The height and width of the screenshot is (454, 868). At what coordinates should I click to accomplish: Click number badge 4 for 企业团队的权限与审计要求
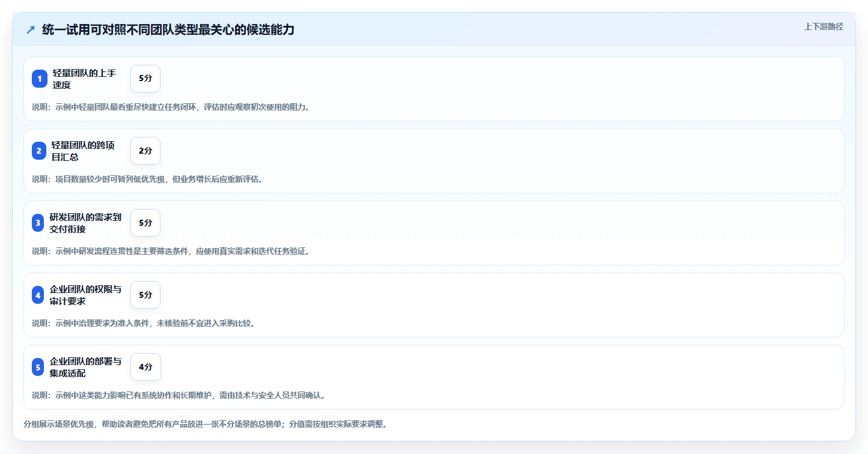click(38, 295)
